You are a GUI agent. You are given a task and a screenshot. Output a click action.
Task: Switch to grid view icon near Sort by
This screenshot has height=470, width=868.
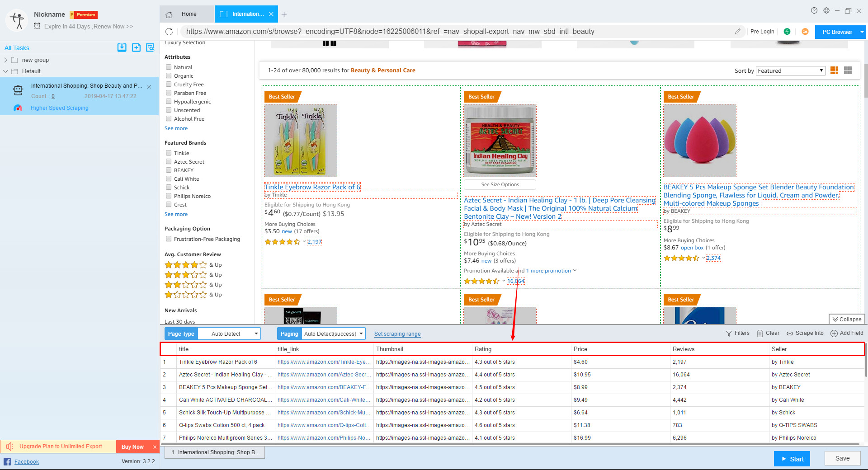coord(835,70)
